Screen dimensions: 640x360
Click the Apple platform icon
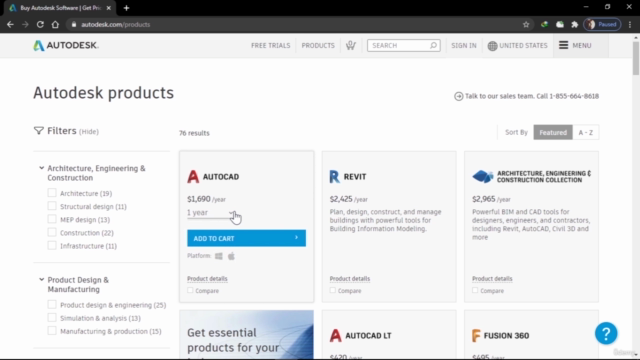(x=231, y=256)
